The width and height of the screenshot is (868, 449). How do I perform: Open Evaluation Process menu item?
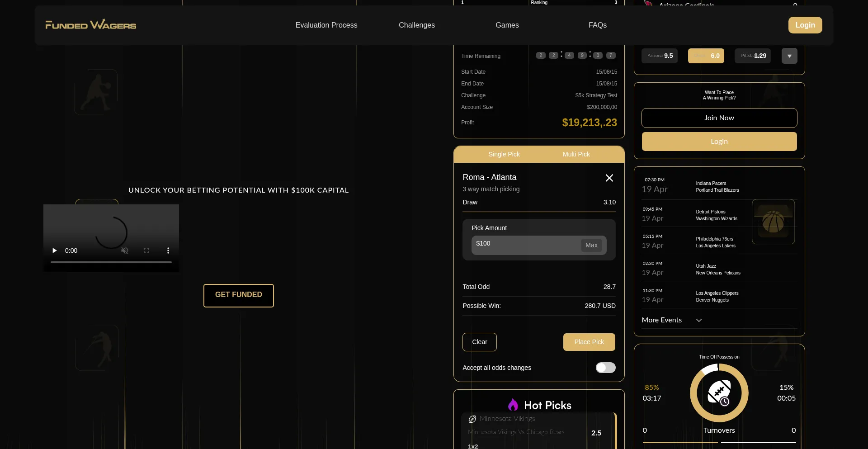coord(326,25)
